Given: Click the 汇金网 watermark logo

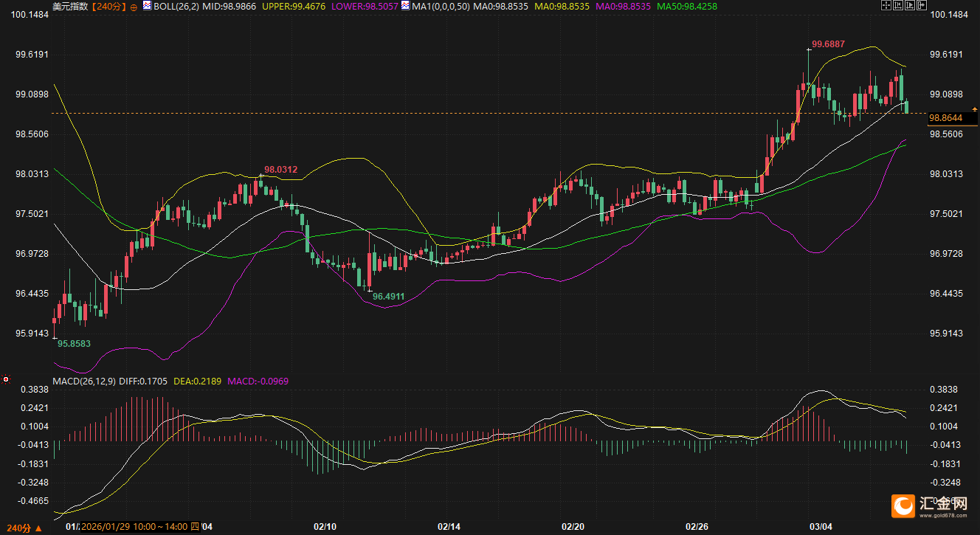Looking at the screenshot, I should (x=931, y=506).
